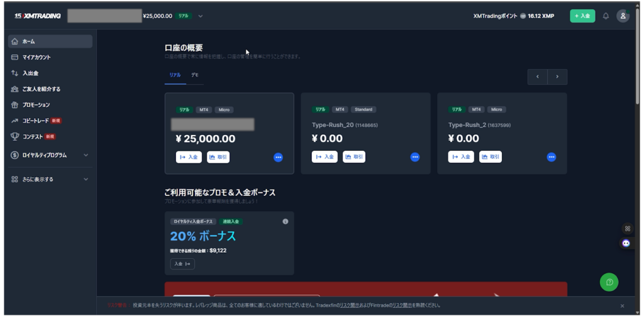Image resolution: width=644 pixels, height=316 pixels.
Task: Open more options on Type-Rush_20 account card
Action: coord(414,157)
